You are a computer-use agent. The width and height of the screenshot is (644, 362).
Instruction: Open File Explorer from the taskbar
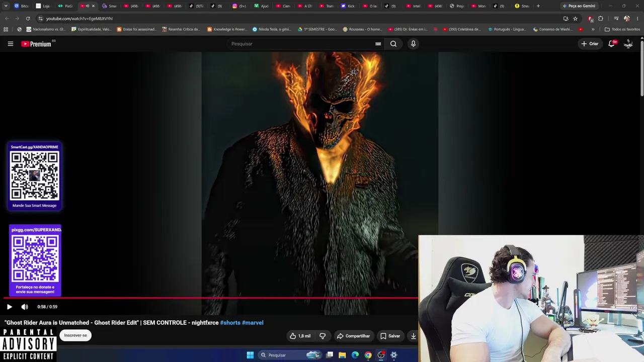pyautogui.click(x=342, y=355)
